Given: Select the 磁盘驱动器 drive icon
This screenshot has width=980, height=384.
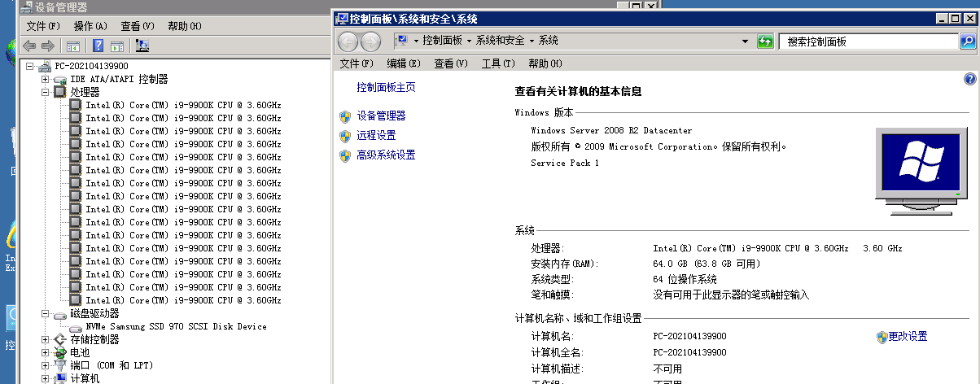Looking at the screenshot, I should tap(59, 314).
